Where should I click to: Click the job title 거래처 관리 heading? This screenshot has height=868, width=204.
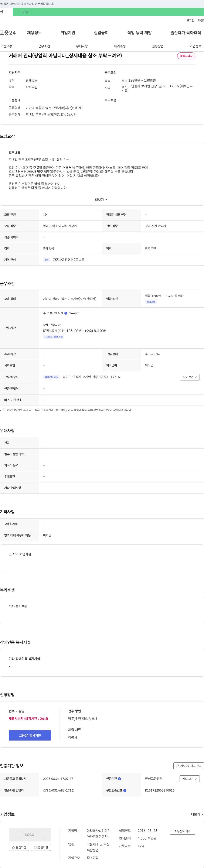click(x=65, y=56)
